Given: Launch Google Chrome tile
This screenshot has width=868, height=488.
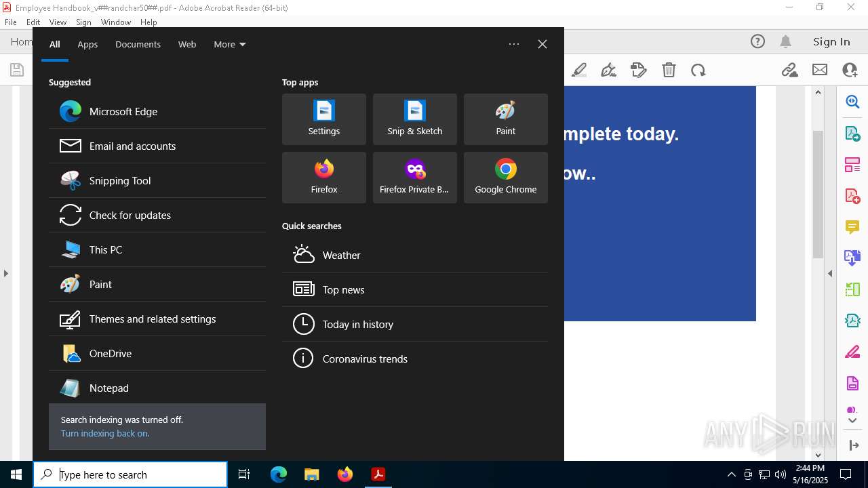Looking at the screenshot, I should (x=506, y=178).
